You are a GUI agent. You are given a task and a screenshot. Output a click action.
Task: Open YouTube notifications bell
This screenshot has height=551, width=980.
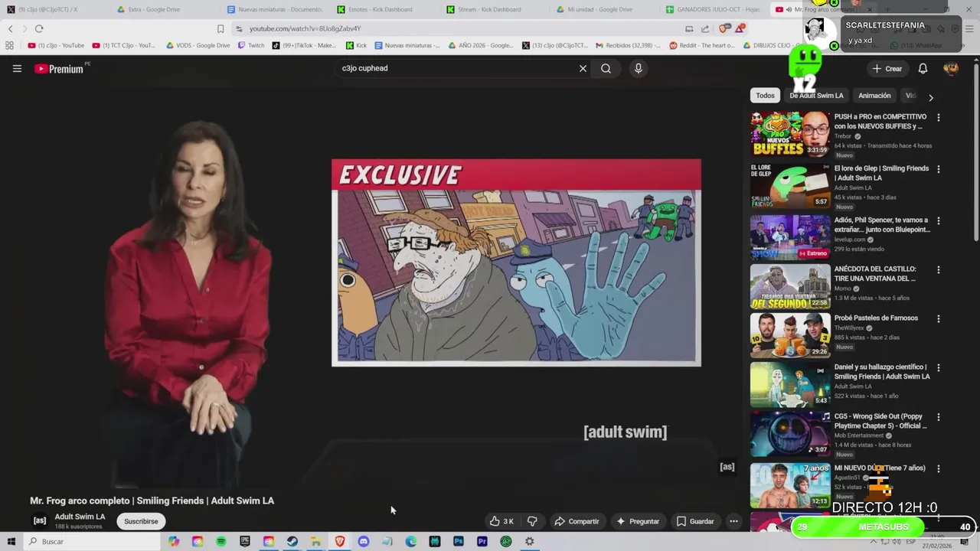[923, 69]
